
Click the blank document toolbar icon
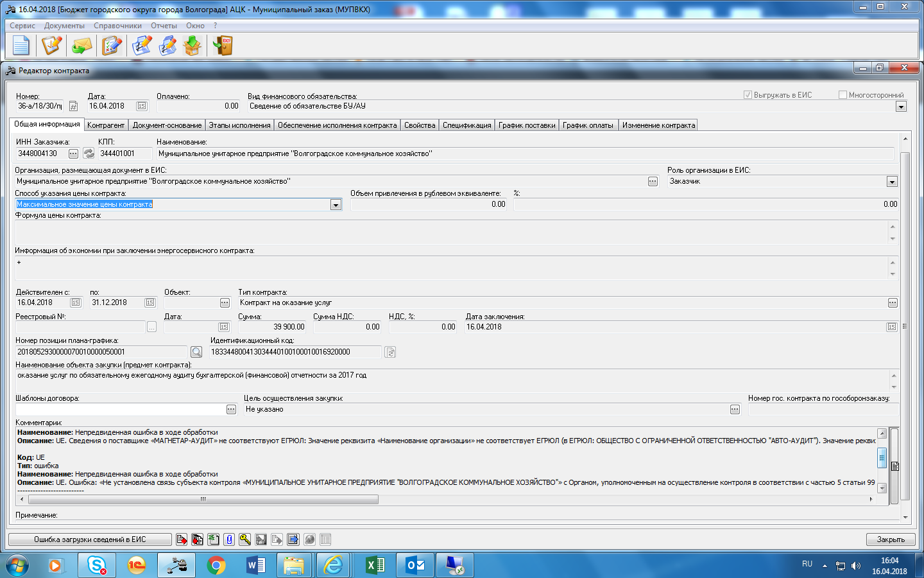click(21, 46)
